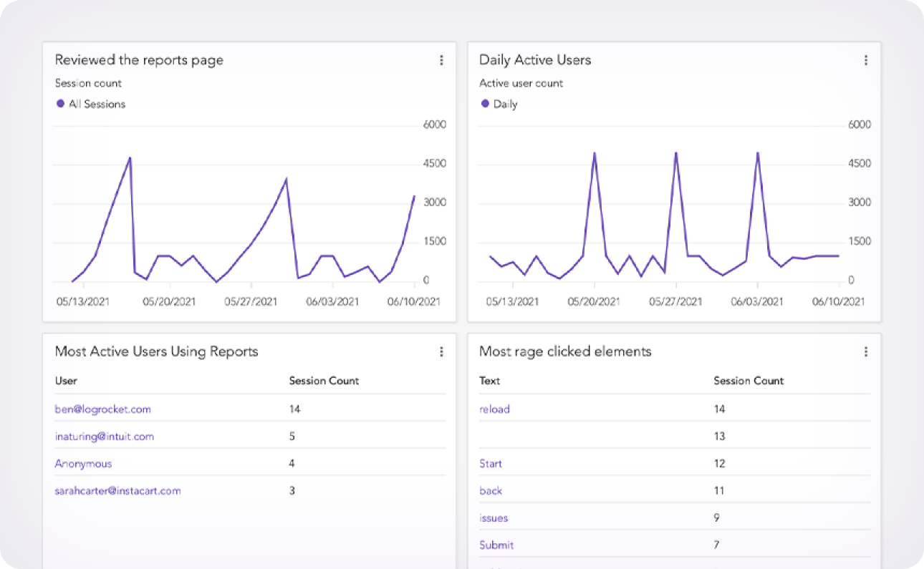
Task: Open the back rage clicked element
Action: (491, 491)
